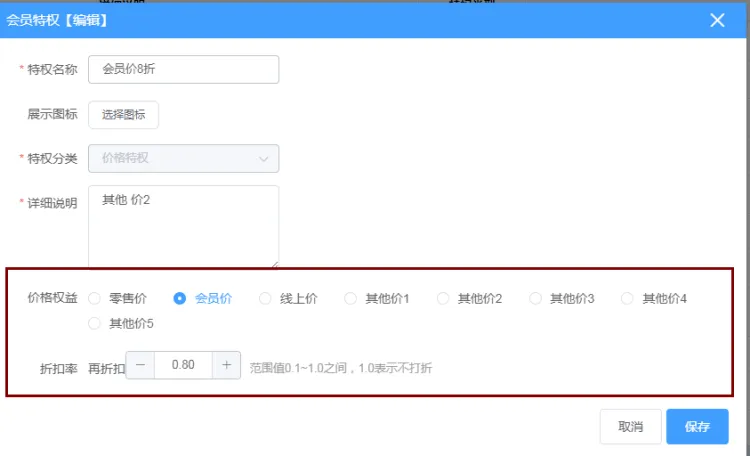Screen dimensions: 750x456
Task: Pick the 其他价4 radio option
Action: pos(628,298)
